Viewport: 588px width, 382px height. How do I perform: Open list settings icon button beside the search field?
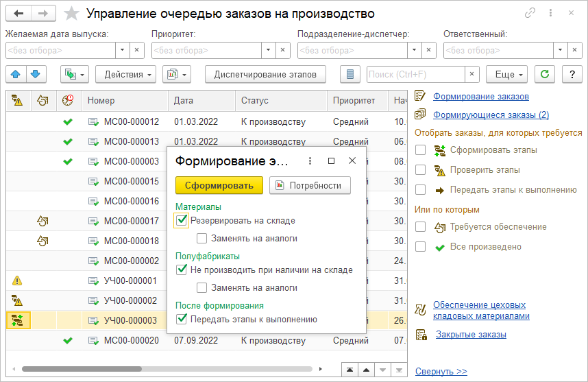pyautogui.click(x=350, y=74)
